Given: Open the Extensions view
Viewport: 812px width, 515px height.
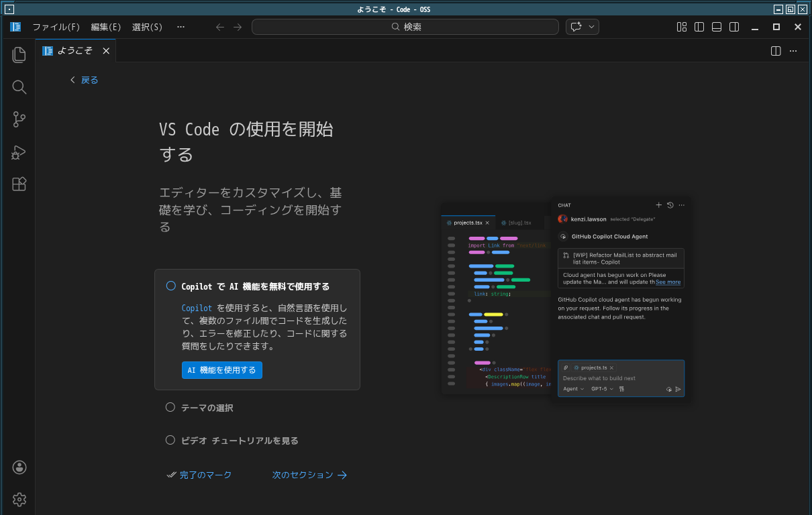Looking at the screenshot, I should tap(19, 184).
